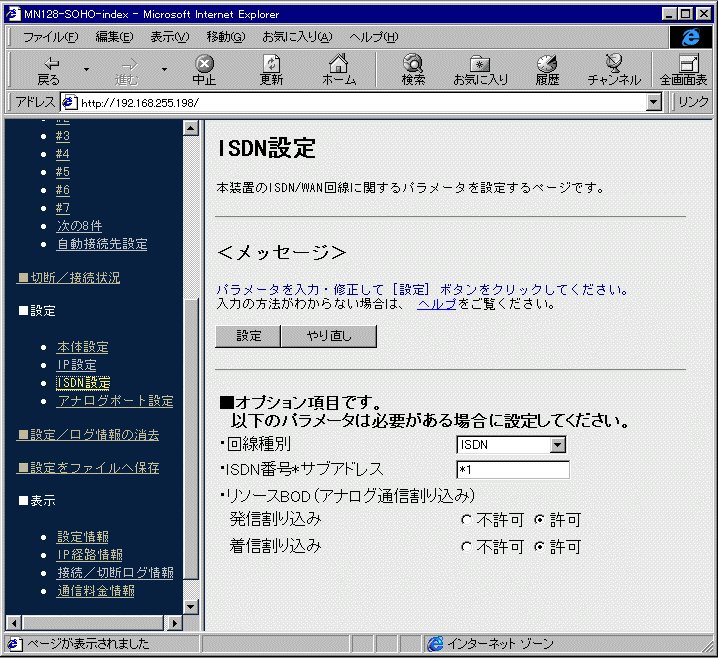Viewport: 718px width, 658px height.
Task: Focus the ISDN番号*サブアドレス input field
Action: click(x=513, y=470)
